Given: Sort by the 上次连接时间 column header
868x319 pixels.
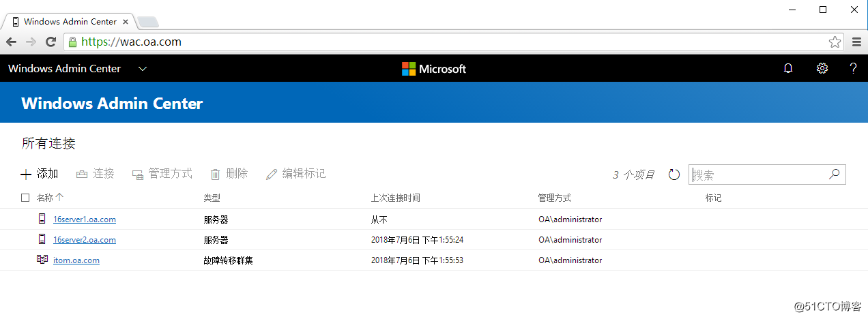Looking at the screenshot, I should 395,198.
